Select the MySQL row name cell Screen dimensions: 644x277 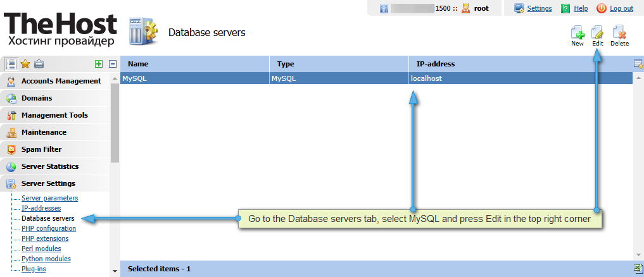click(195, 78)
